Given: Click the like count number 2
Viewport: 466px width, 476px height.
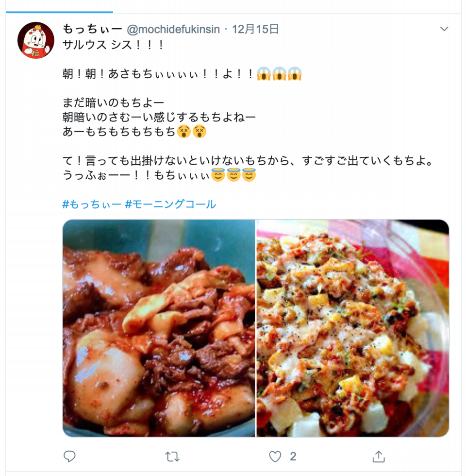Looking at the screenshot, I should (x=293, y=457).
